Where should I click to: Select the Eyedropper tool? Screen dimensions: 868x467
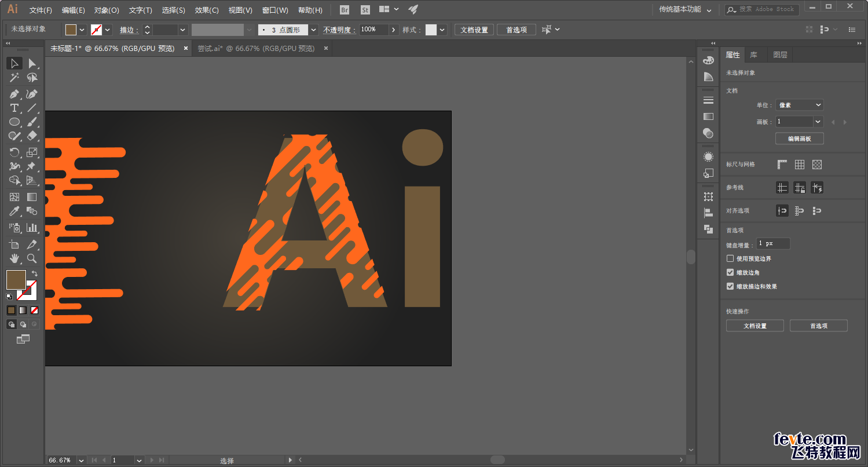coord(14,211)
